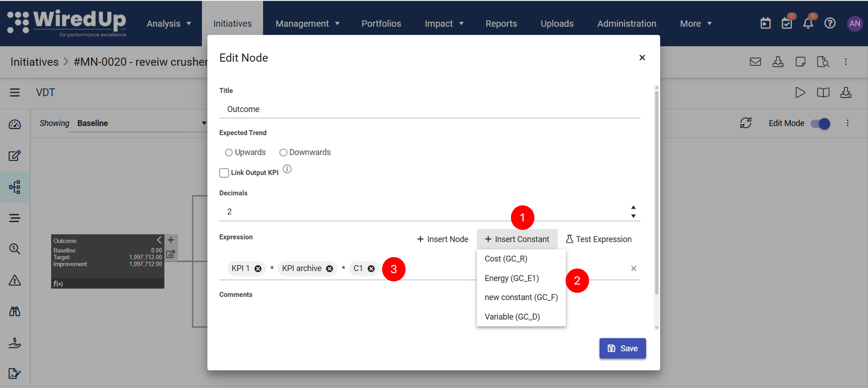
Task: Click the document search icon
Action: point(823,62)
